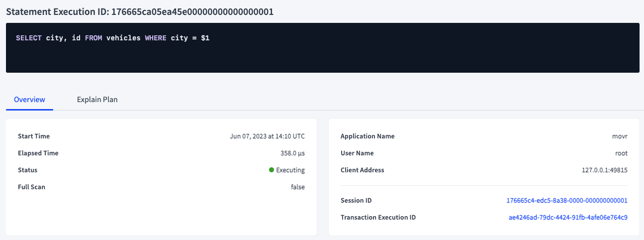Image resolution: width=644 pixels, height=240 pixels.
Task: Click the Application Name label
Action: [x=368, y=136]
